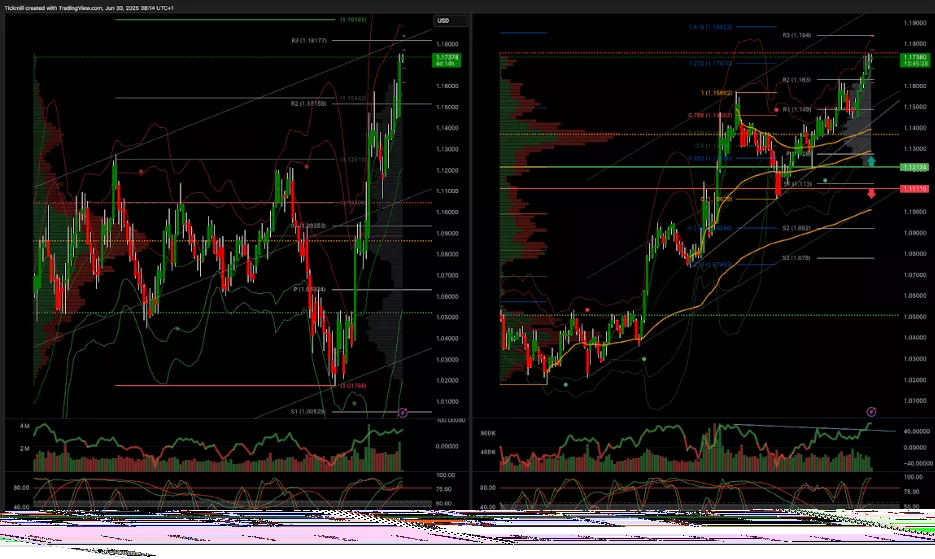Click the 1.17380 current price label
This screenshot has height=559, width=935.
tap(914, 59)
